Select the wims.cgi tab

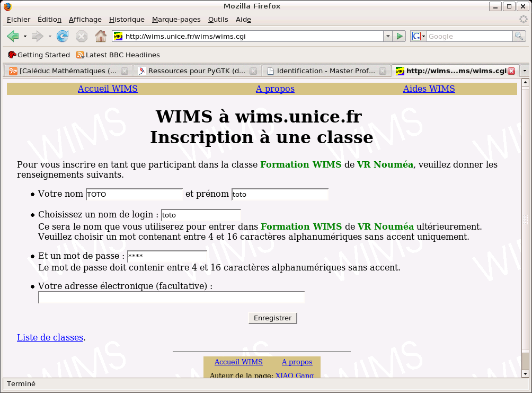(x=455, y=71)
